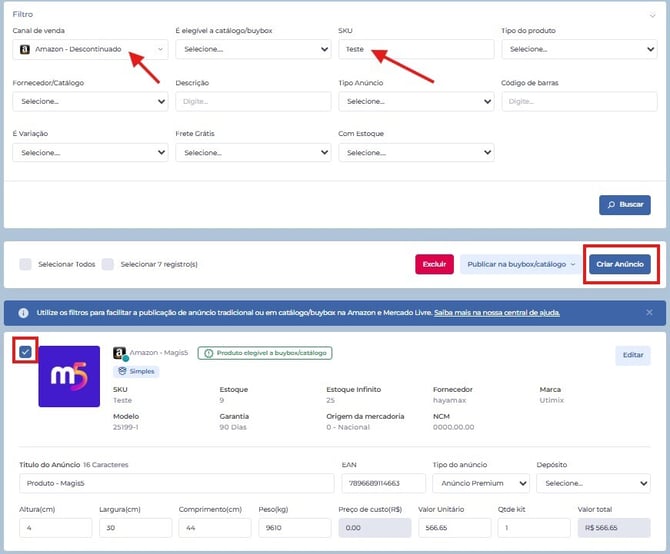Viewport: 670px width, 554px height.
Task: Open the Publicar na buybox/catálogo menu
Action: click(x=518, y=264)
